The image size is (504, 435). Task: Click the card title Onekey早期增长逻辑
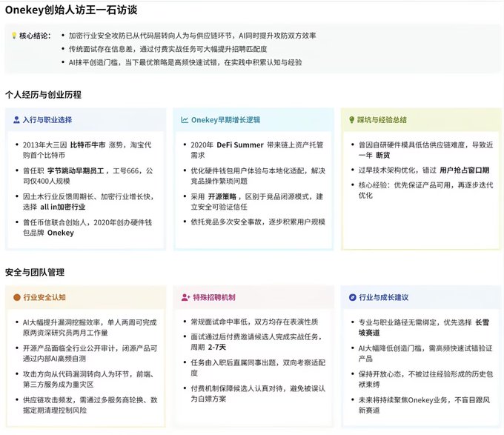(225, 120)
